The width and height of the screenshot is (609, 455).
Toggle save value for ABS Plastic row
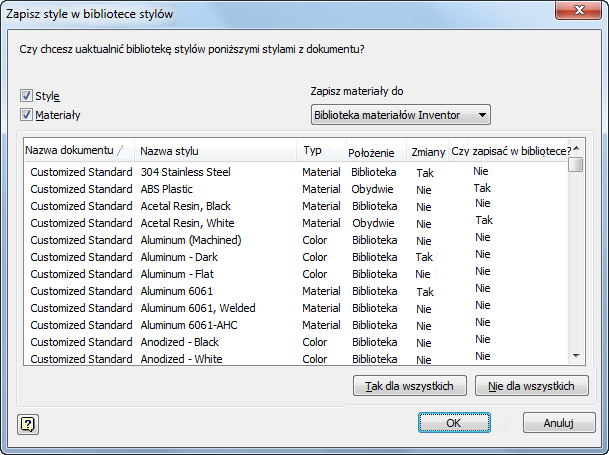pos(482,188)
